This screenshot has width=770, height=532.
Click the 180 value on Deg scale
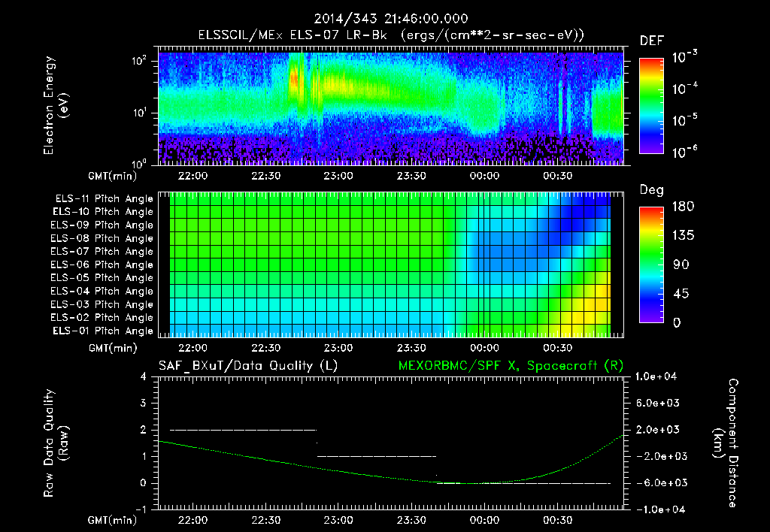pos(684,207)
